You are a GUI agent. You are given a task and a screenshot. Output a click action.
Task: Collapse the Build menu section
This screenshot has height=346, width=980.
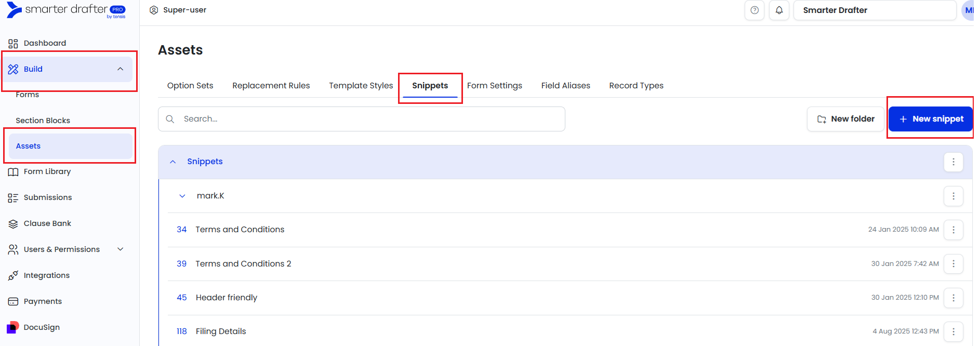(x=120, y=69)
